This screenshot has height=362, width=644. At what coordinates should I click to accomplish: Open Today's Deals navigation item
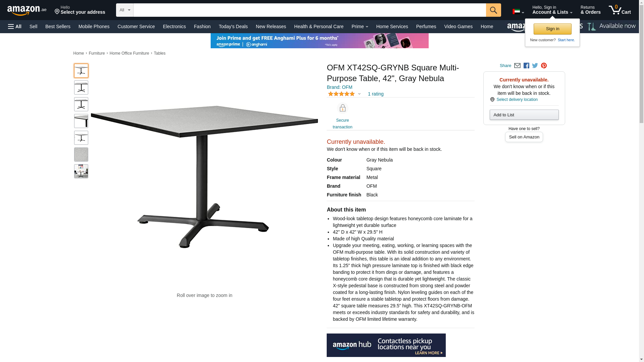233,26
